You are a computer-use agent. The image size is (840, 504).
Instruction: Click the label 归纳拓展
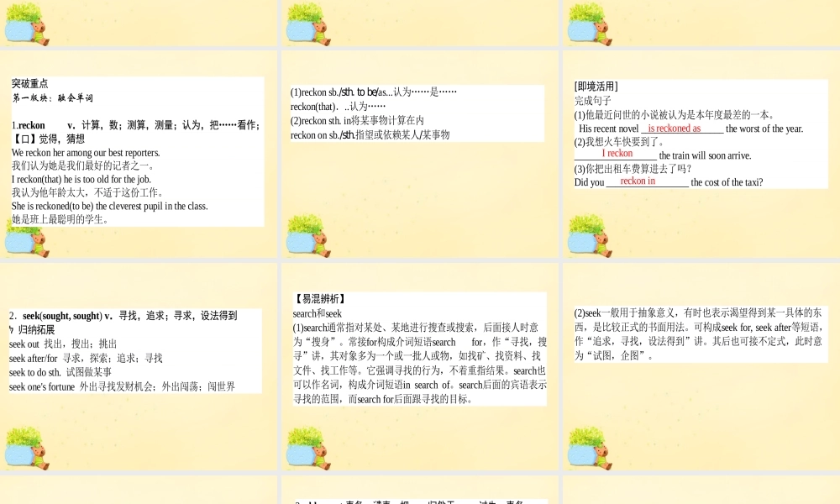point(36,330)
